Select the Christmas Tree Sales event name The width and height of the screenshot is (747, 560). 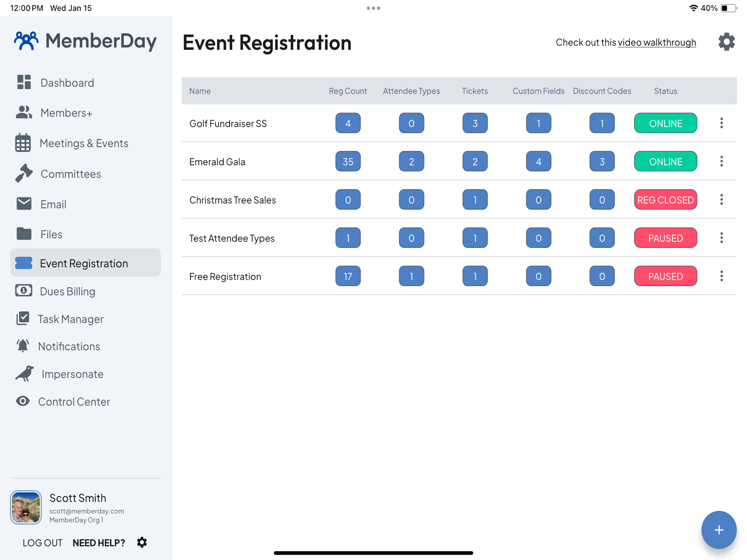[232, 200]
